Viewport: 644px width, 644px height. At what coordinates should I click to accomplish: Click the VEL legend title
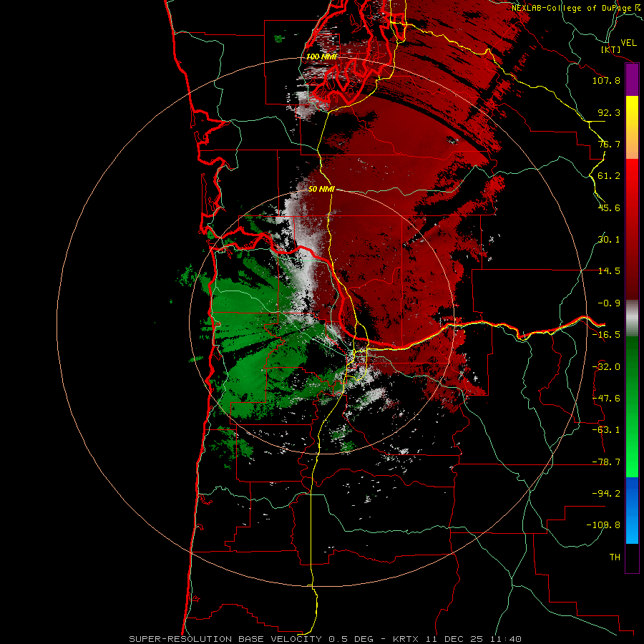tap(628, 43)
